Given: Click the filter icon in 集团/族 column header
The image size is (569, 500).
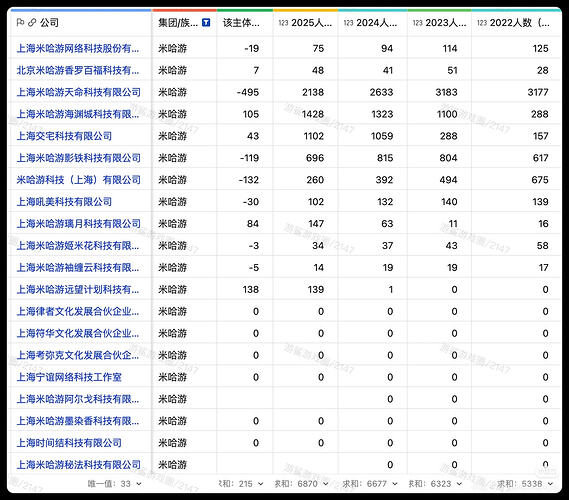Looking at the screenshot, I should (x=206, y=22).
